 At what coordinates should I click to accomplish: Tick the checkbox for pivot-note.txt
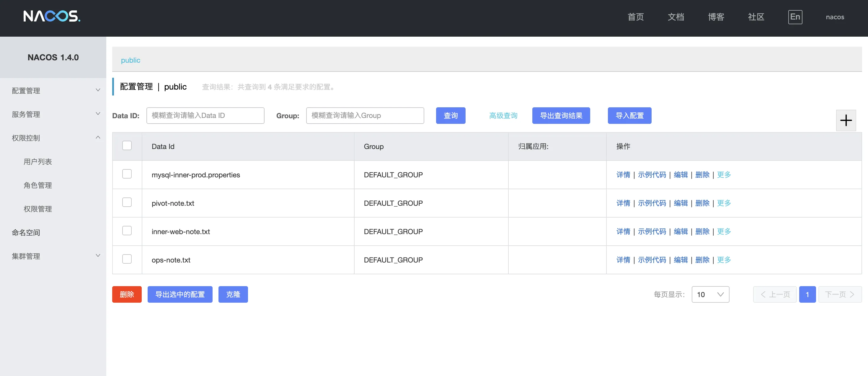[127, 202]
